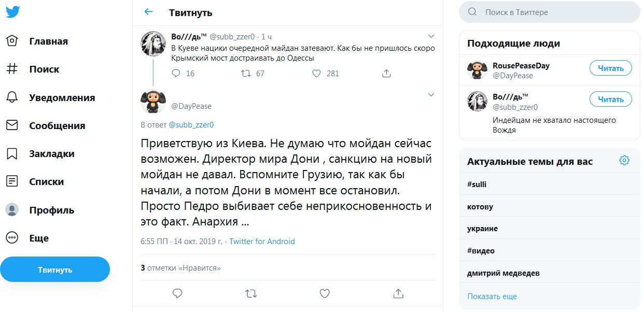Like the DayPease reply tweet
The image size is (644, 312).
click(x=325, y=293)
